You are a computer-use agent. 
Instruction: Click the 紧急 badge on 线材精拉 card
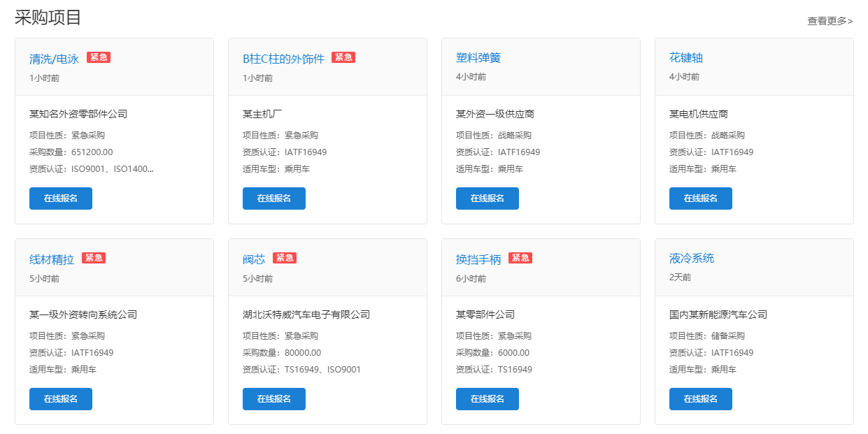pos(93,258)
